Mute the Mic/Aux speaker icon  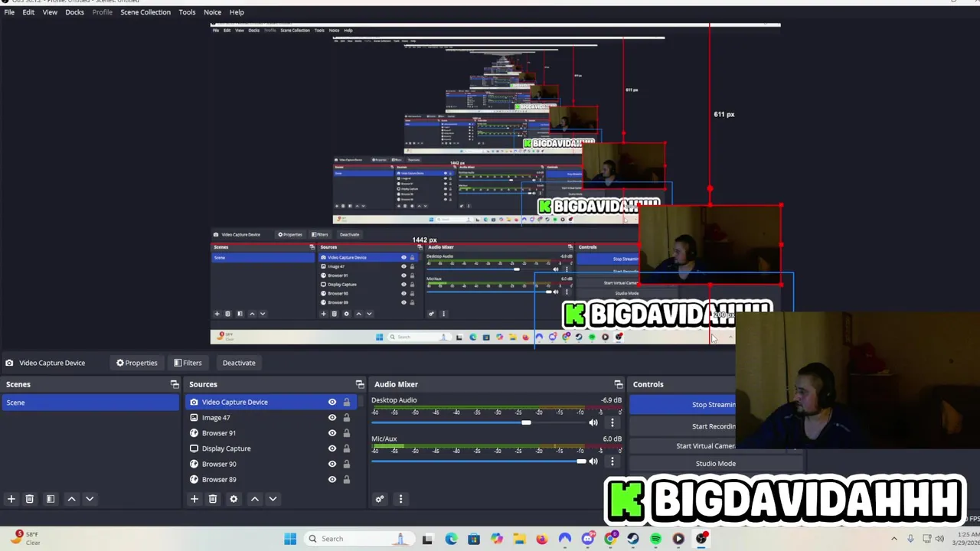coord(593,461)
